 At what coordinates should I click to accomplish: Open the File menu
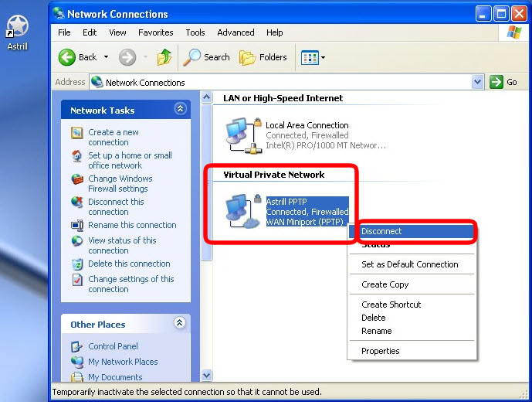click(x=64, y=32)
